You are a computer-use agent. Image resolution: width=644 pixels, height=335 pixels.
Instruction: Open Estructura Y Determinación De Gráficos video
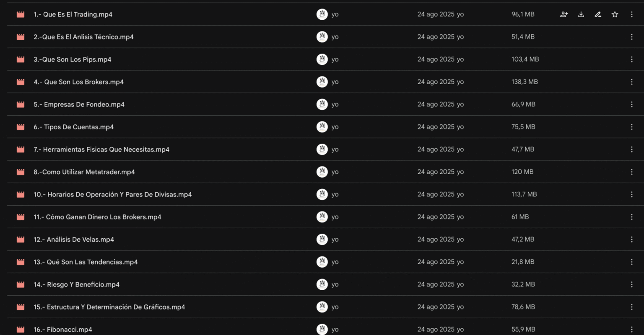(109, 307)
